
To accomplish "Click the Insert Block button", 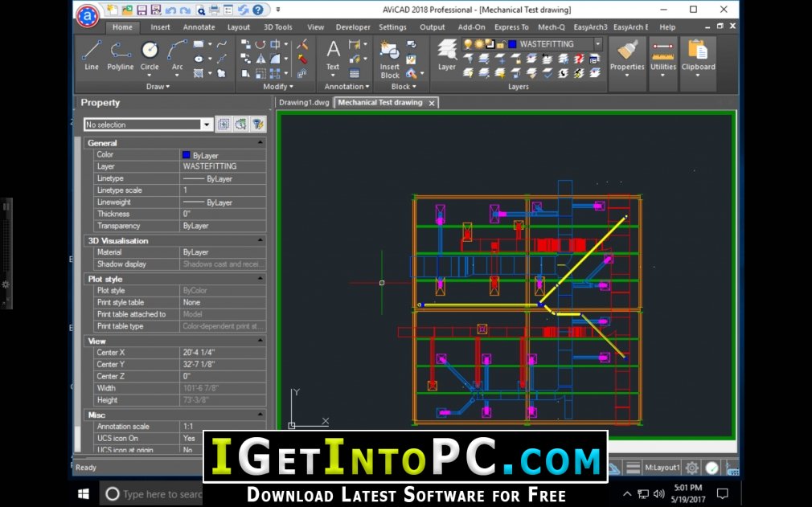I will pos(389,59).
